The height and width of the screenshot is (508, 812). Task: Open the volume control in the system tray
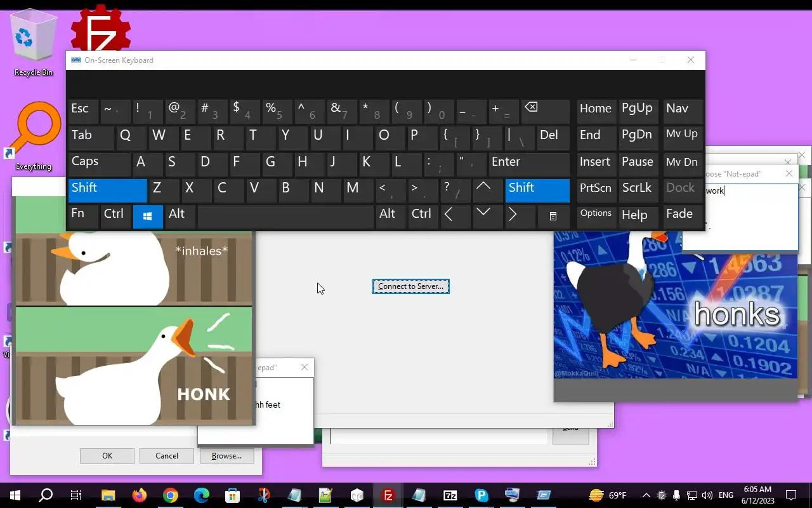[x=707, y=495]
